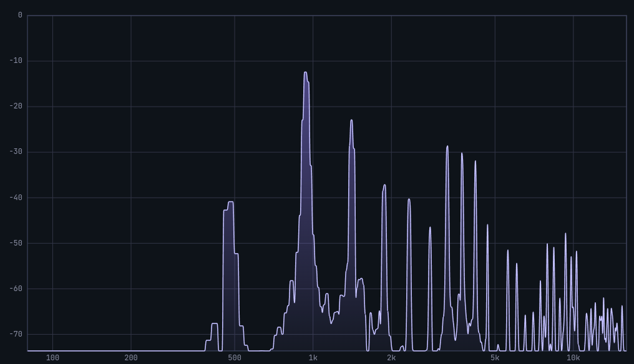The image size is (634, 364).
Task: Click the tallest spectrum peak just below 1k
Action: click(306, 73)
